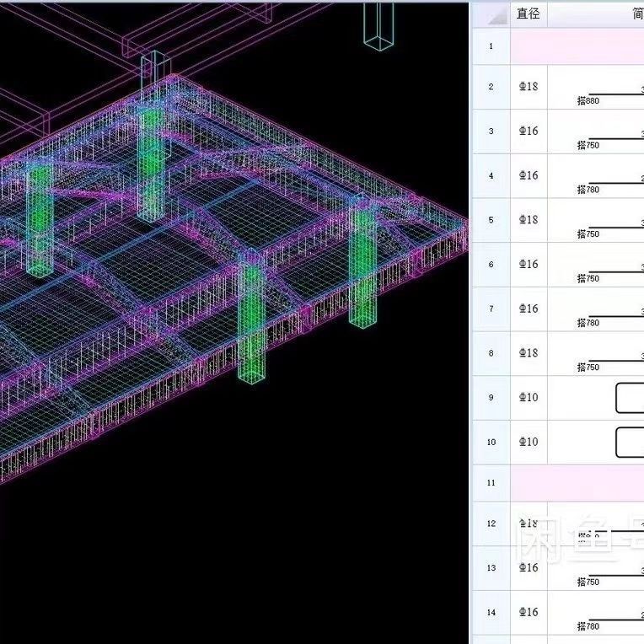Click the Φ16 diameter cell in row 14
This screenshot has width=644, height=644.
[x=529, y=612]
